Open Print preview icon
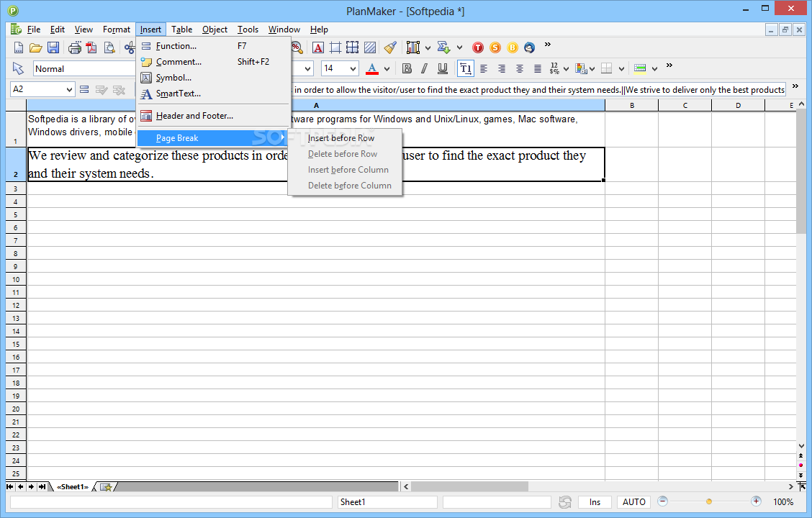This screenshot has height=518, width=812. click(x=109, y=48)
